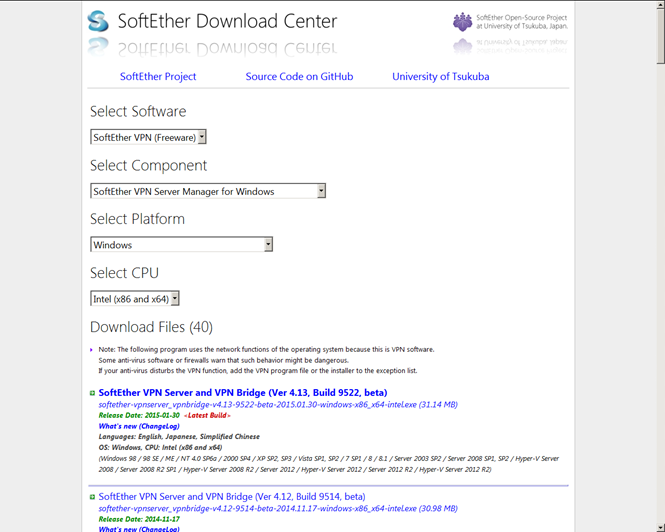Open What's new (ChangeLog) for Ver 4.13
The width and height of the screenshot is (665, 532).
click(x=139, y=426)
